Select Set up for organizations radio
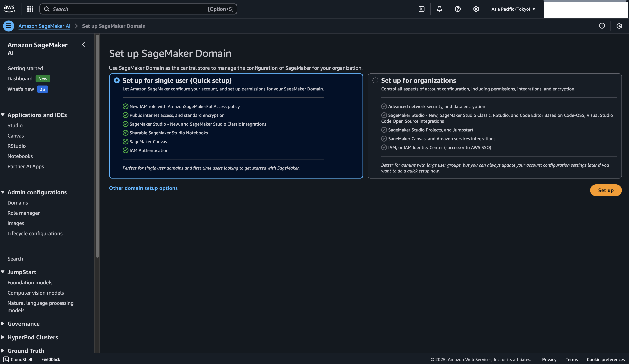Viewport: 629px width, 364px height. click(x=375, y=81)
